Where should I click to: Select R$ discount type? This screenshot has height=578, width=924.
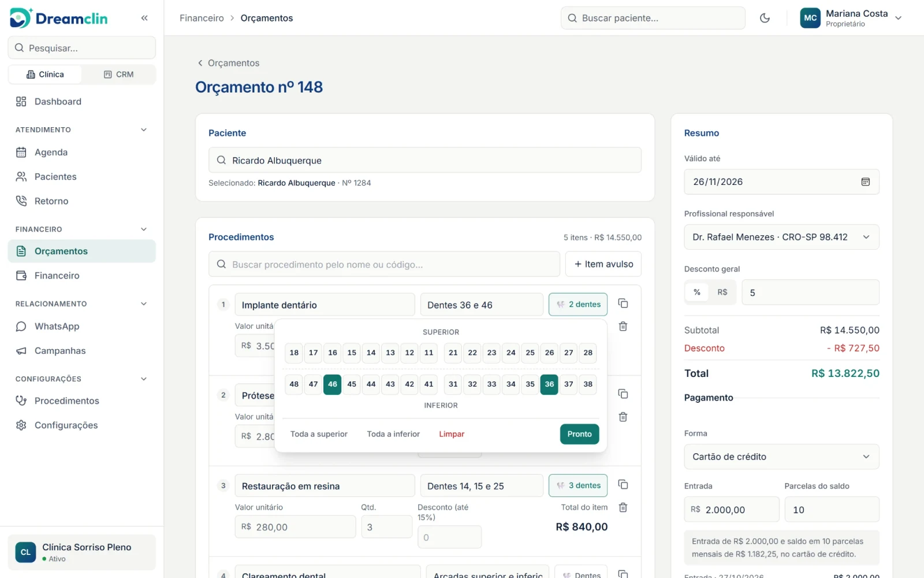coord(722,292)
